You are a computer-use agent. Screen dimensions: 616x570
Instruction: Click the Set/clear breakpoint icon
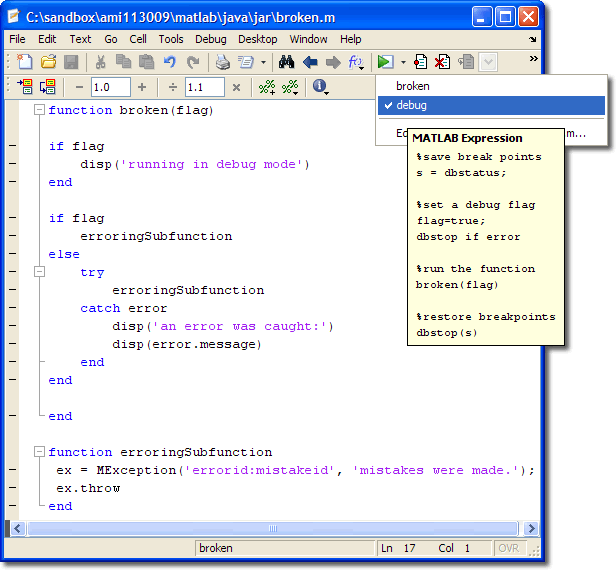[421, 62]
